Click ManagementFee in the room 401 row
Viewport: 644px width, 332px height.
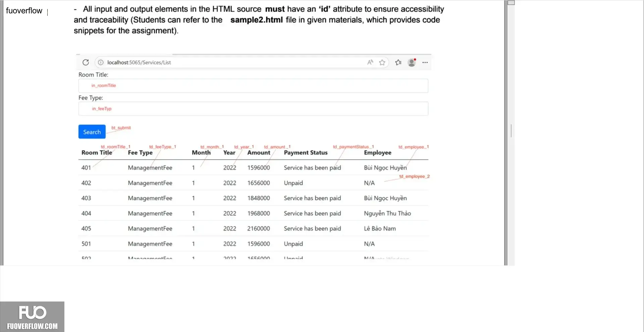click(x=150, y=168)
